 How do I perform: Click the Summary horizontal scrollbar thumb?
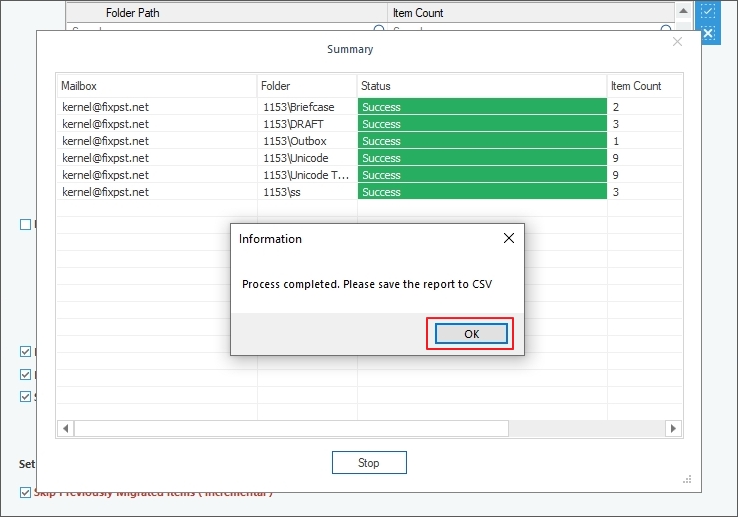(x=291, y=428)
